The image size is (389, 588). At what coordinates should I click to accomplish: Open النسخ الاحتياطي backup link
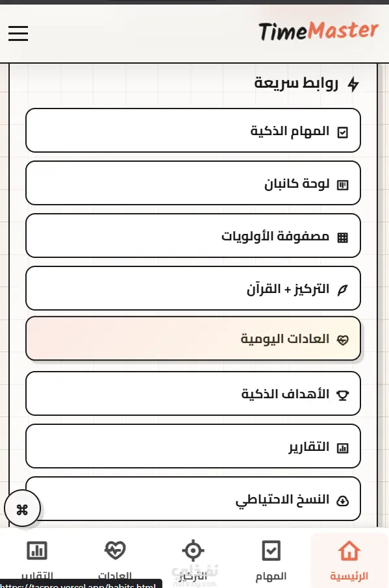193,499
